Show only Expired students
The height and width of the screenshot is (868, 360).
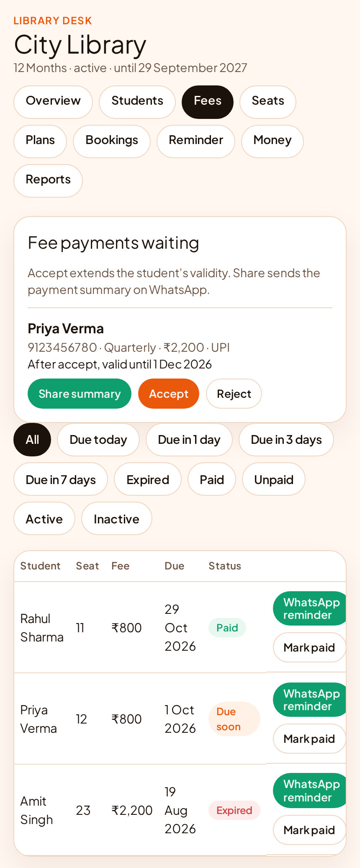(148, 479)
